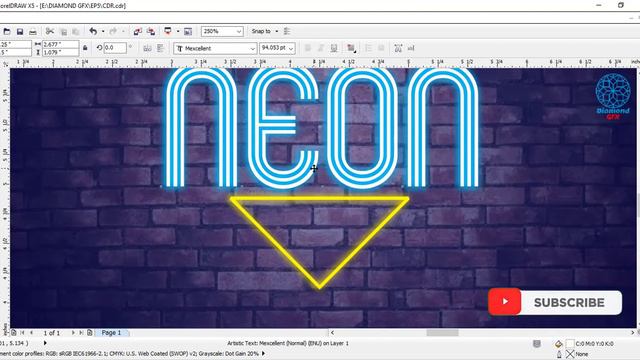This screenshot has height=360, width=640.
Task: Click add page icon left of navigator
Action: (x=14, y=333)
